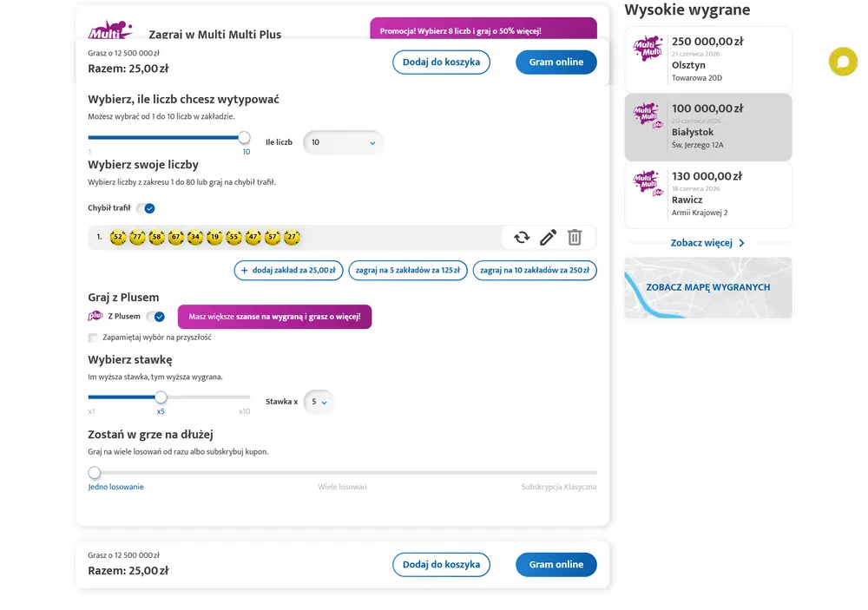Click top Gram online button
Viewport: 868px width, 610px height.
click(556, 62)
